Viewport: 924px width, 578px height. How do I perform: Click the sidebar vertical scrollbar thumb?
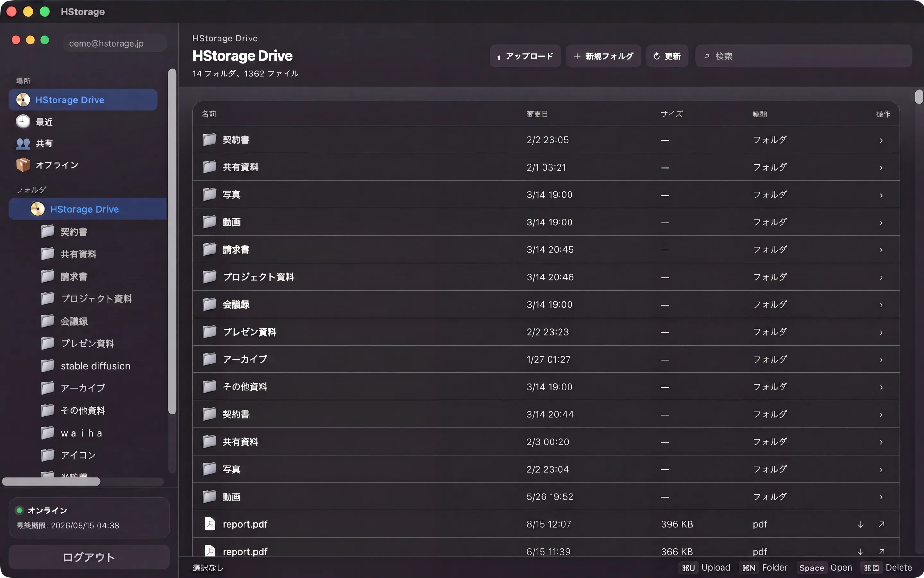pos(172,241)
